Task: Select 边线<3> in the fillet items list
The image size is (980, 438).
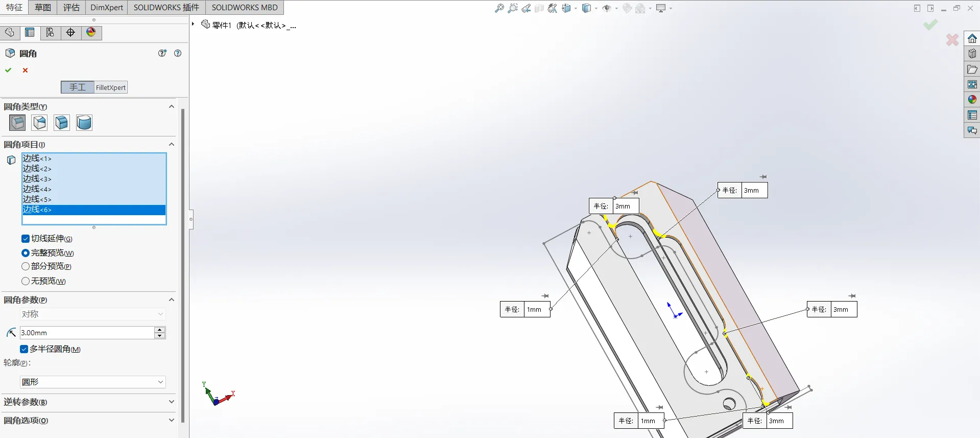Action: (94, 179)
